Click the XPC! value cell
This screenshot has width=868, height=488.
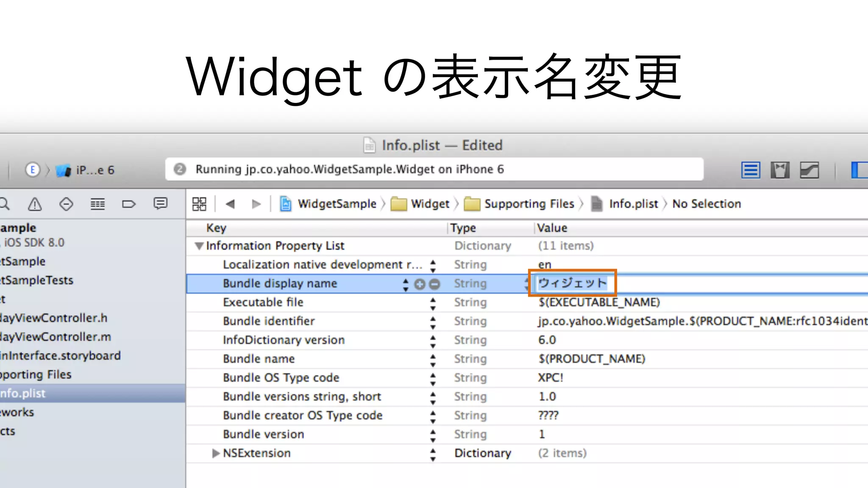click(551, 377)
